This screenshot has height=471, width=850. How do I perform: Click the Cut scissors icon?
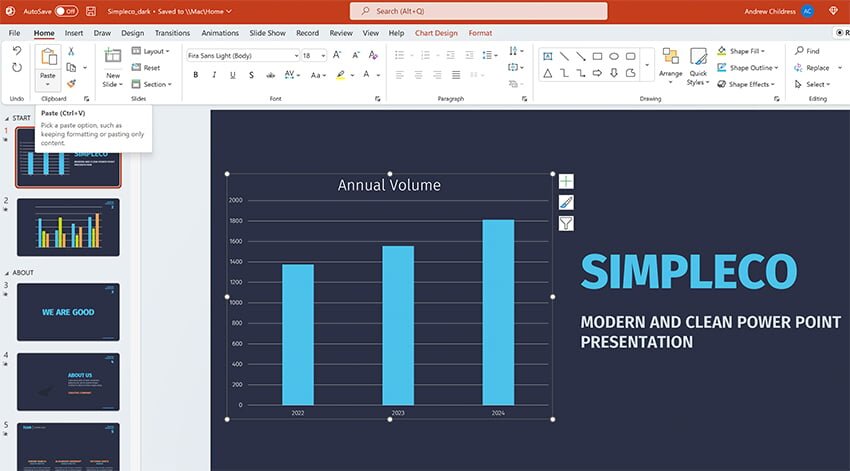point(71,51)
